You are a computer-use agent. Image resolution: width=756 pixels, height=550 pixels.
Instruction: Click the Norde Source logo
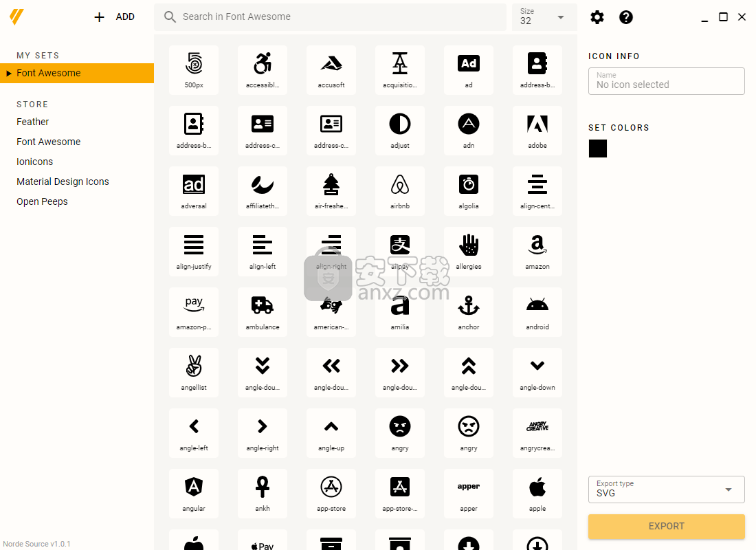pos(16,17)
